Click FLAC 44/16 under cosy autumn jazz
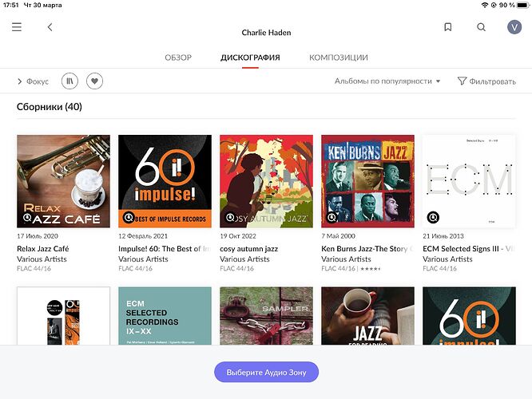 pos(236,268)
